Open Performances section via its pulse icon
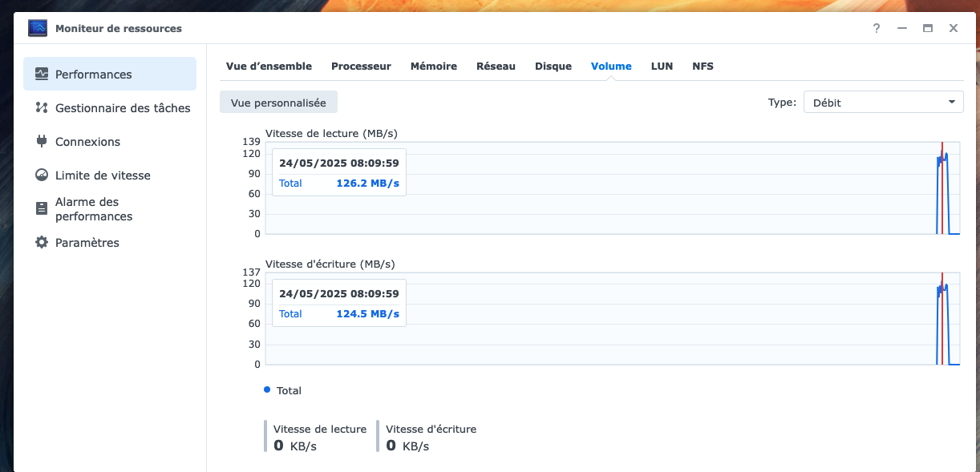980x472 pixels. [42, 74]
